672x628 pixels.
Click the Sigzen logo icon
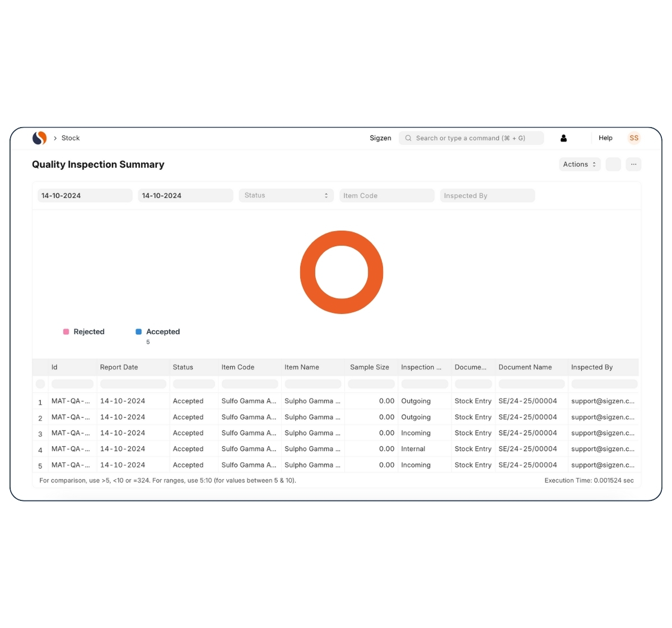pyautogui.click(x=39, y=138)
